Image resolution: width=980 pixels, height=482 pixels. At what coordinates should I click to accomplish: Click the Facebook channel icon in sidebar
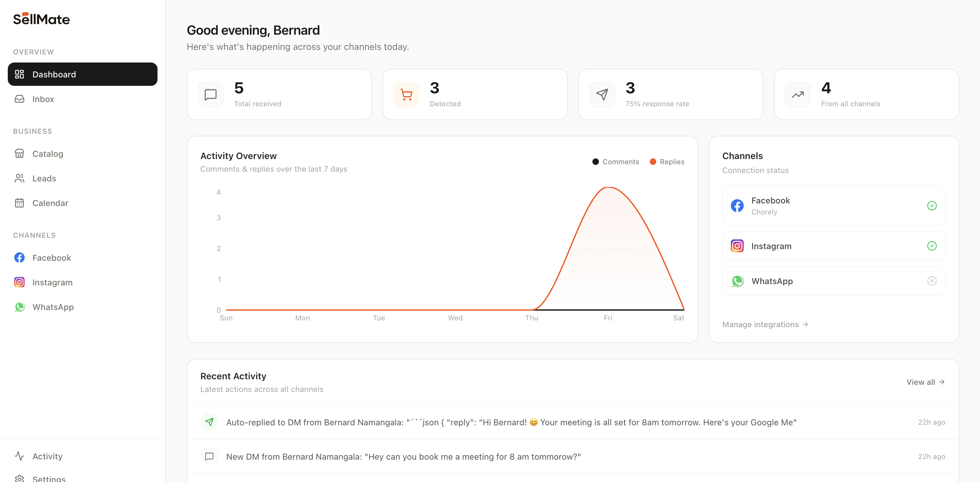(x=19, y=257)
